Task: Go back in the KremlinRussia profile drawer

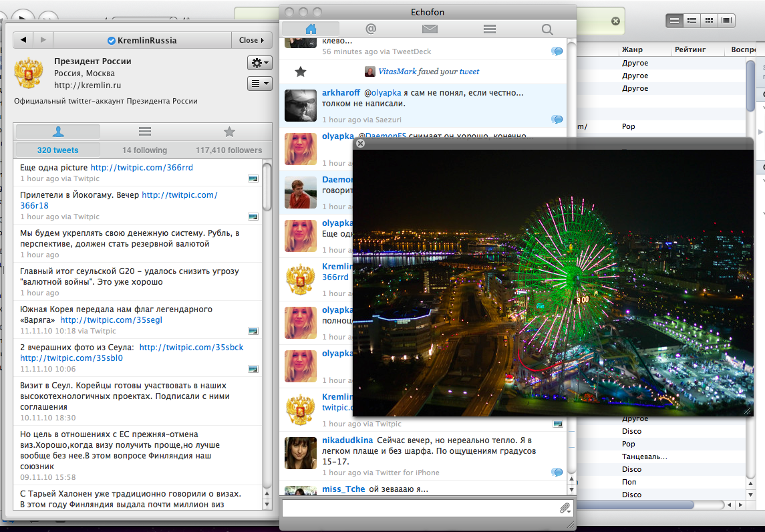Action: [23, 40]
